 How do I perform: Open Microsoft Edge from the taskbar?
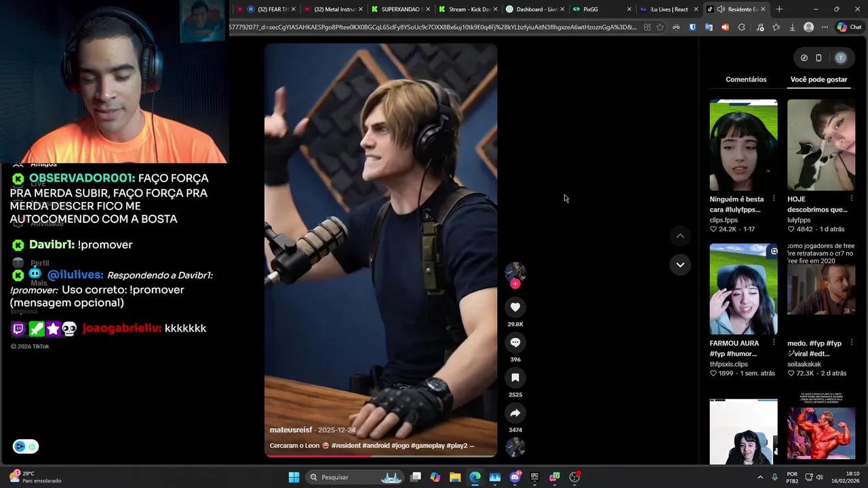(475, 477)
